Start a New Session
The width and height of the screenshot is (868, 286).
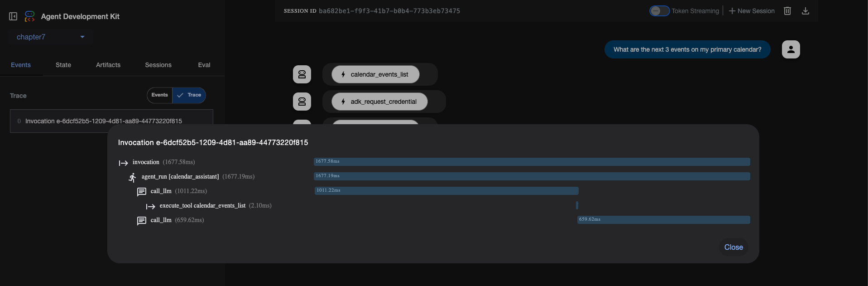[752, 11]
